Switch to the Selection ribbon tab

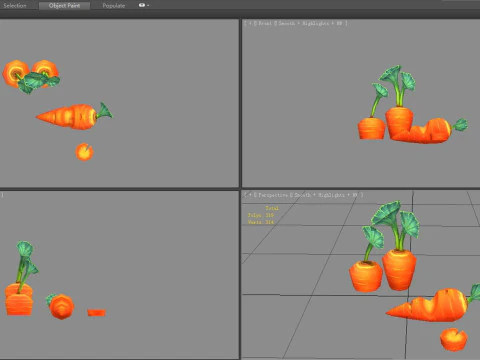pyautogui.click(x=15, y=6)
